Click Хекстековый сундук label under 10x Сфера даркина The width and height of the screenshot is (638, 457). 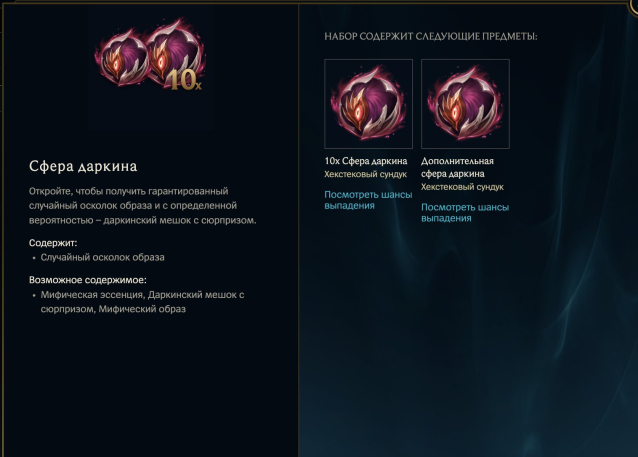click(365, 174)
